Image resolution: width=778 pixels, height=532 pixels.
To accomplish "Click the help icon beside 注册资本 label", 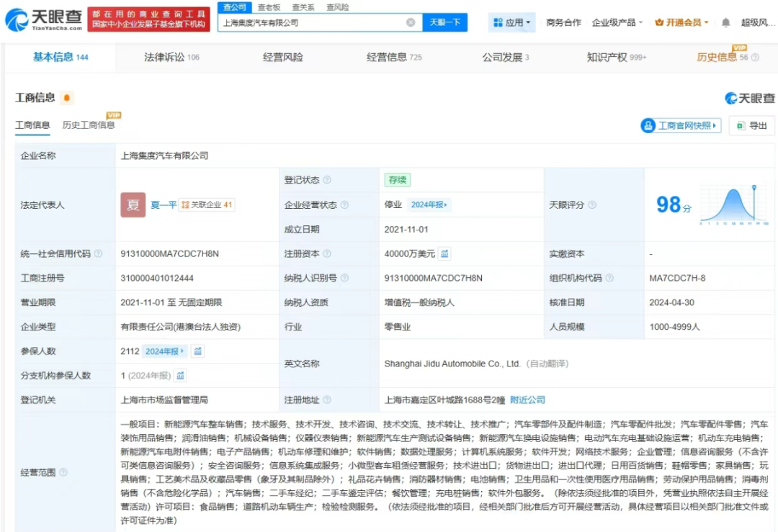I will [327, 254].
